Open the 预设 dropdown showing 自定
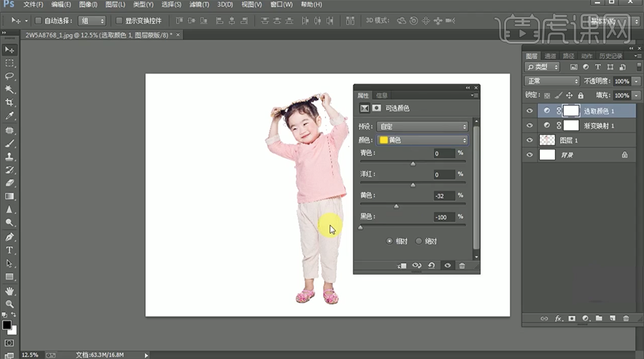Image resolution: width=644 pixels, height=359 pixels. [422, 127]
